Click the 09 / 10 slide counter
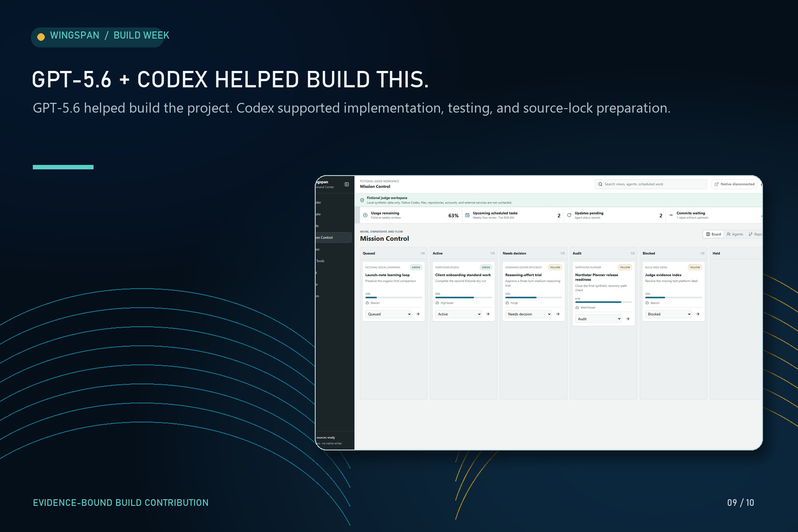The width and height of the screenshot is (798, 532). coord(740,503)
